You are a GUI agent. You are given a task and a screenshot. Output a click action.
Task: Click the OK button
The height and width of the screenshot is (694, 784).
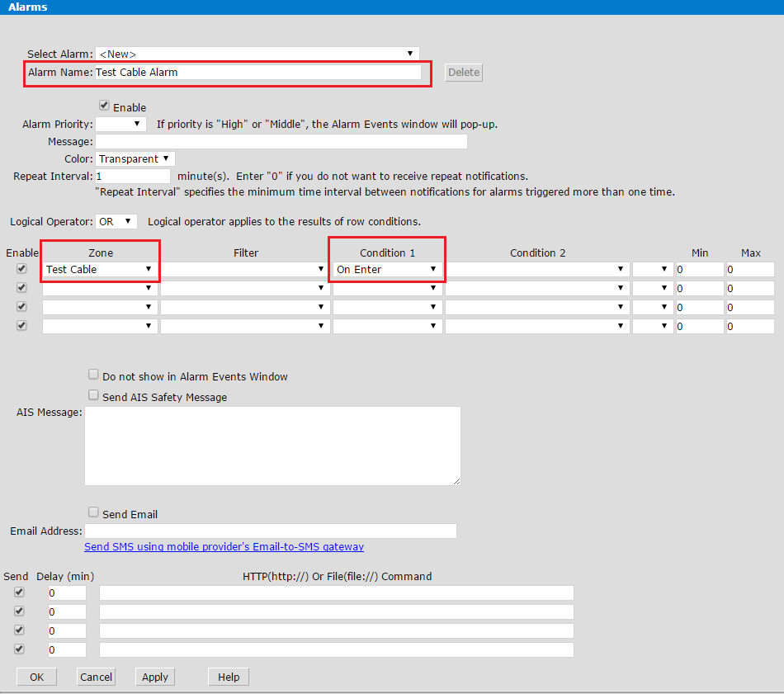(36, 677)
